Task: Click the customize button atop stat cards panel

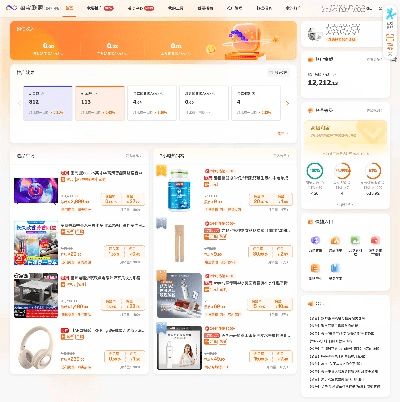Action: (278, 72)
